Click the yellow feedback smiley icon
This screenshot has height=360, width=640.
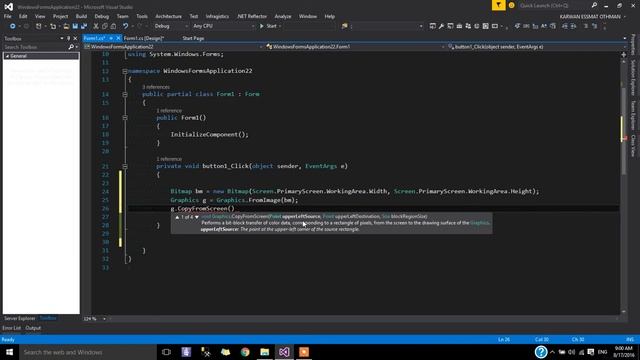[511, 5]
